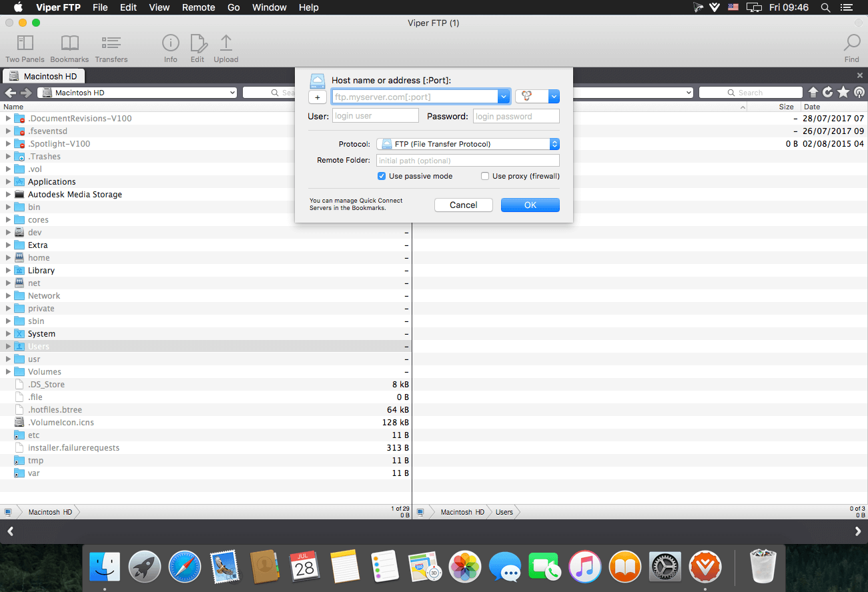The image size is (868, 592).
Task: Open Viper FTP icon in Dock
Action: [x=705, y=567]
